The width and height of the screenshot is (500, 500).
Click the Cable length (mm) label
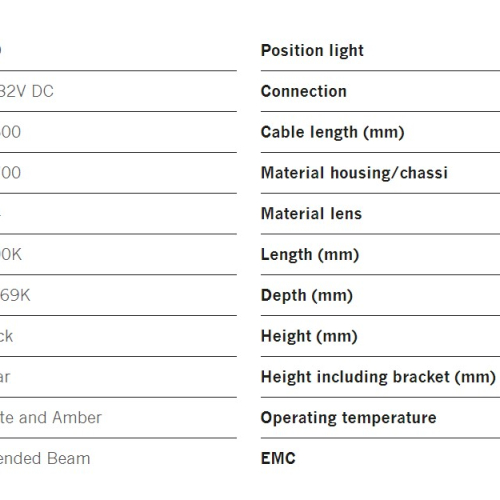click(333, 132)
